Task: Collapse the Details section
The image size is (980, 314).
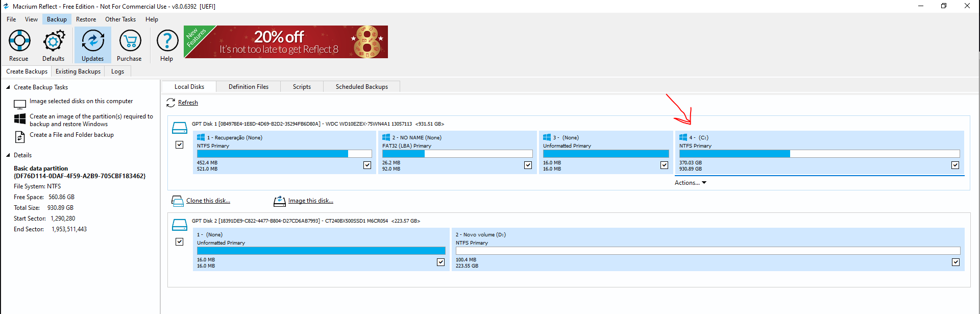Action: coord(8,155)
